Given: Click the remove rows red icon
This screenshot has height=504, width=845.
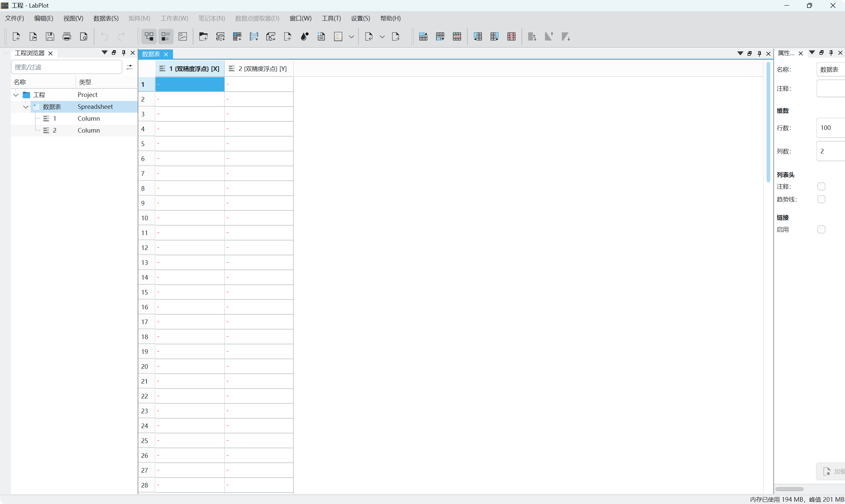Looking at the screenshot, I should click(x=457, y=37).
